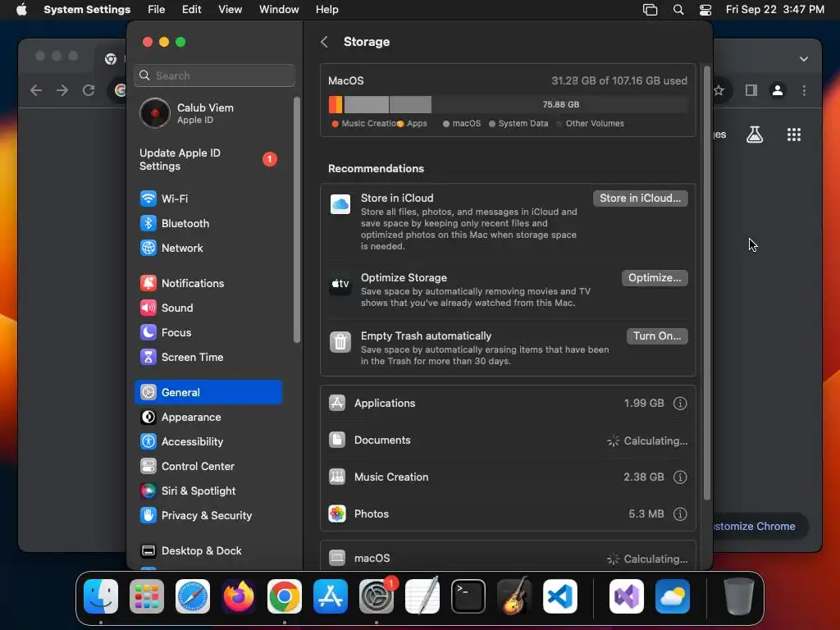Open Siri & Spotlight settings
Image resolution: width=840 pixels, height=630 pixels.
tap(208, 491)
